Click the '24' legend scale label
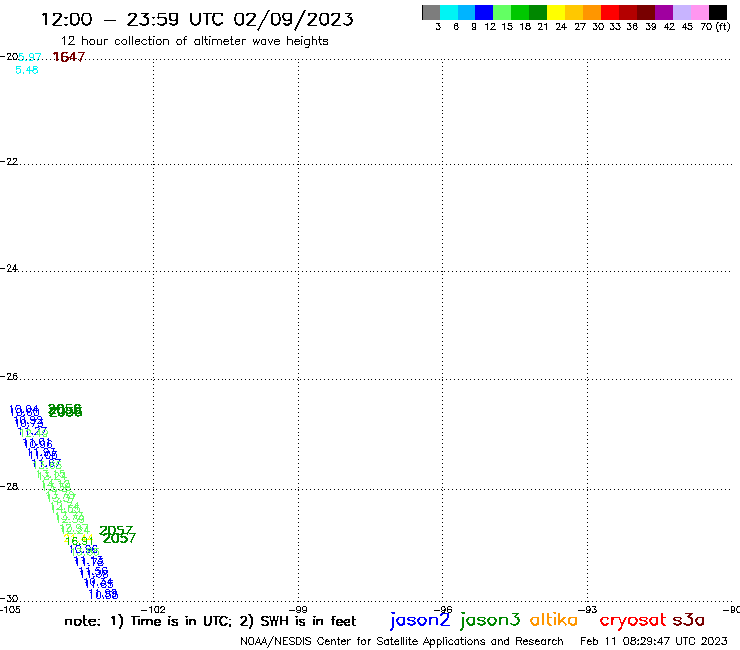This screenshot has height=650, width=740. click(561, 26)
